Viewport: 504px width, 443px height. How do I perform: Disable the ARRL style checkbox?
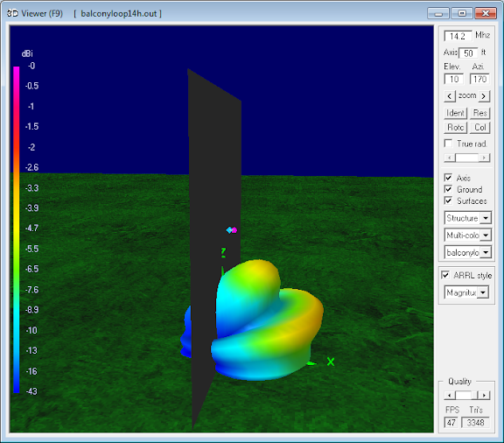point(445,275)
